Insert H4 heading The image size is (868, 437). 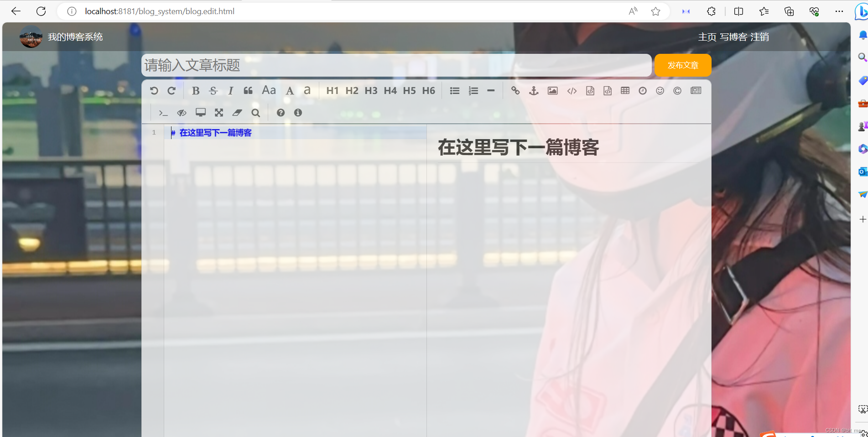tap(390, 91)
